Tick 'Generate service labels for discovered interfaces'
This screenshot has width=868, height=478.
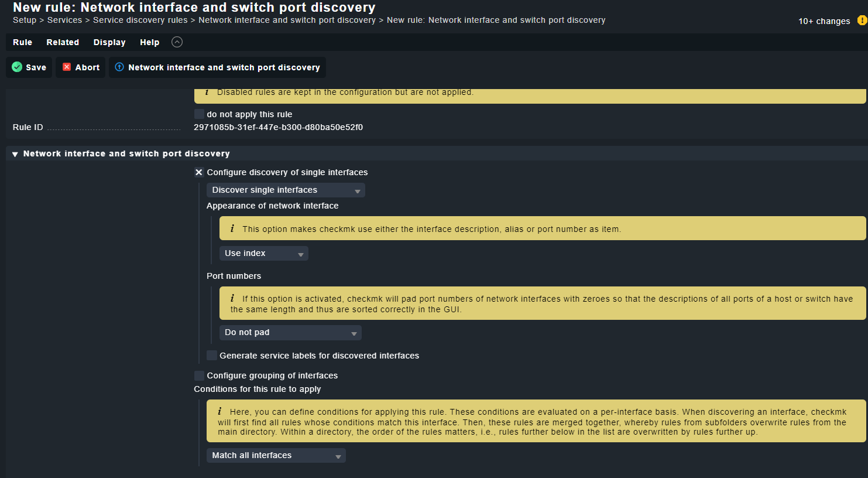pyautogui.click(x=212, y=356)
